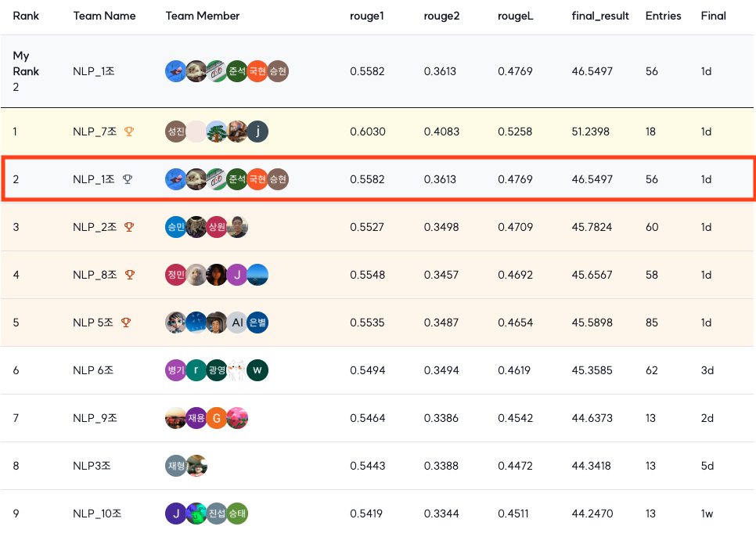Viewport: 756px width, 537px height.
Task: Open the 재용 avatar in NLP_9조 team
Action: pos(196,417)
